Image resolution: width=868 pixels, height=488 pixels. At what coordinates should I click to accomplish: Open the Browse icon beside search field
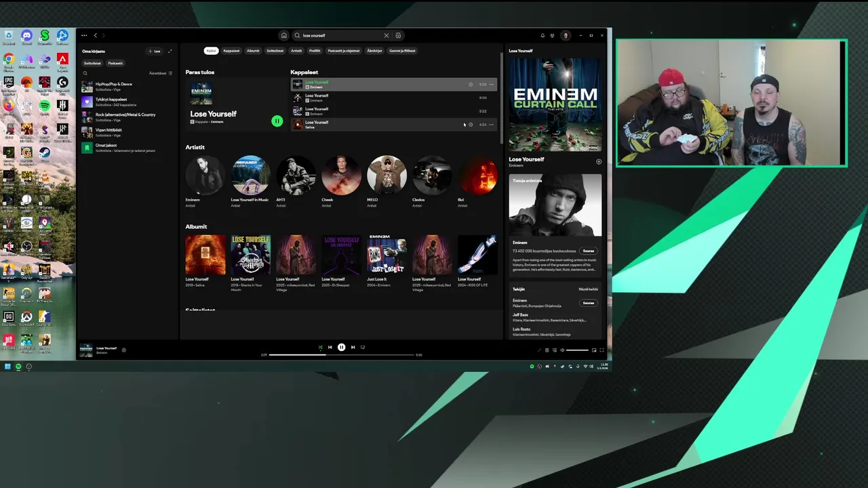coord(398,35)
